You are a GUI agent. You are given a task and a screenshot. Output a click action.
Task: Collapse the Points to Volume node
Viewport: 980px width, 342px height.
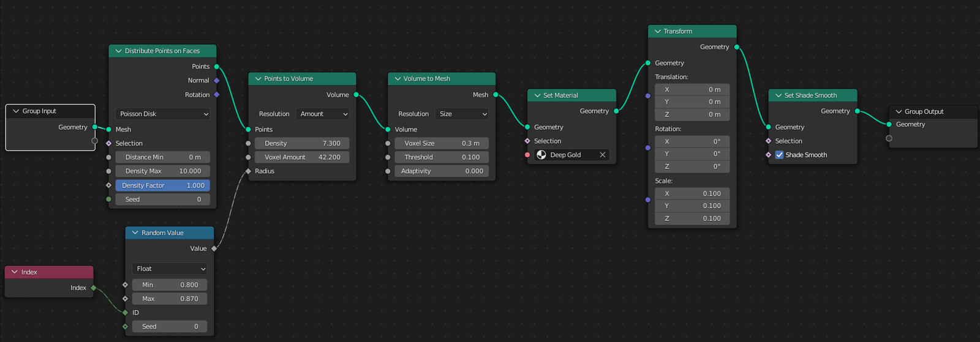258,79
